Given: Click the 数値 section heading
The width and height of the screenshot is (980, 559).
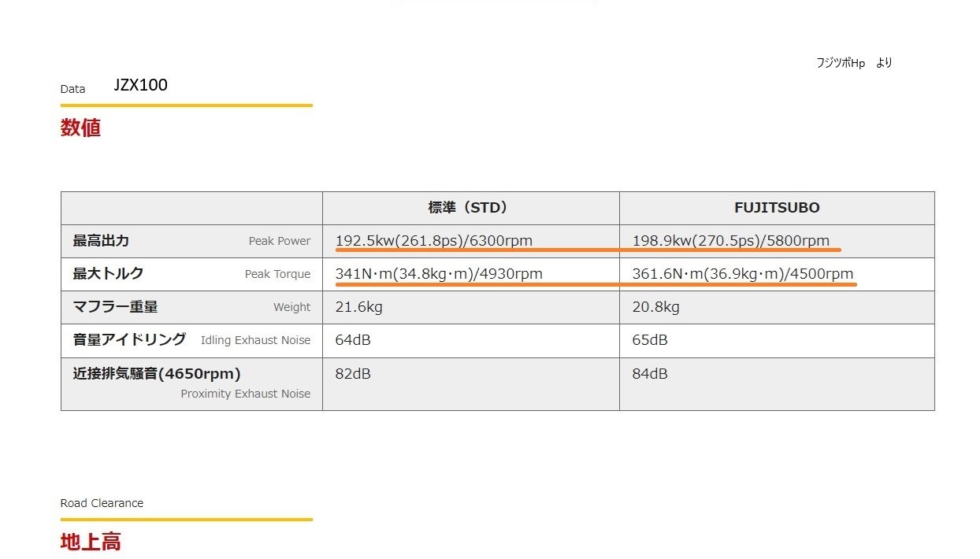Looking at the screenshot, I should [80, 128].
